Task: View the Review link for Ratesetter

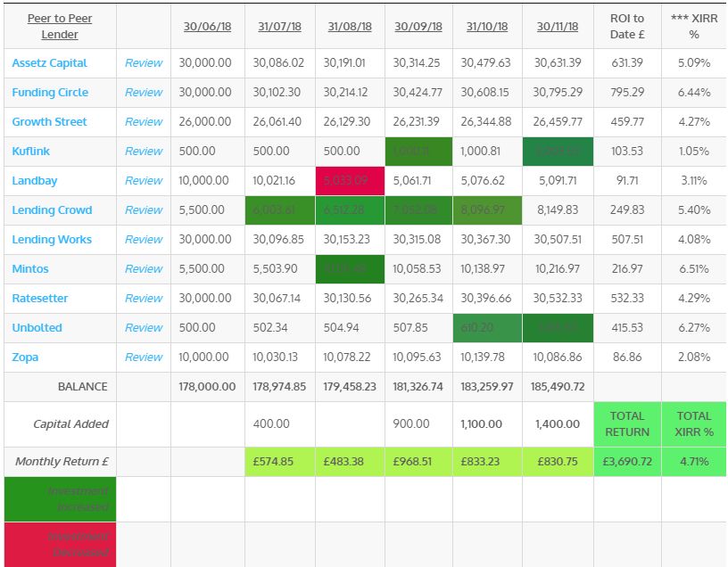Action: click(144, 299)
